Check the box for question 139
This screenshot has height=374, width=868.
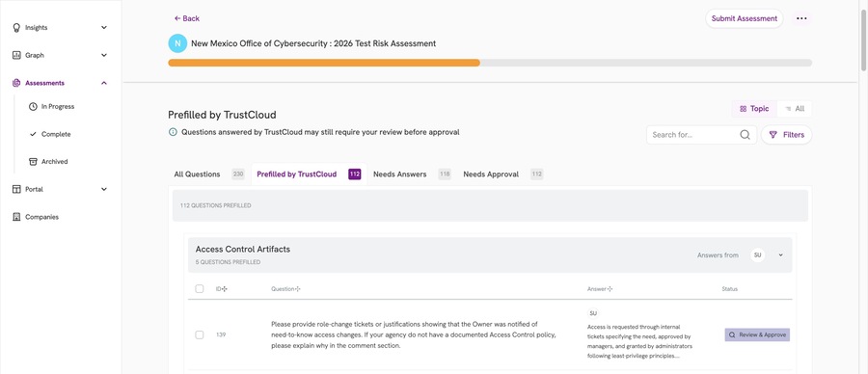[200, 334]
